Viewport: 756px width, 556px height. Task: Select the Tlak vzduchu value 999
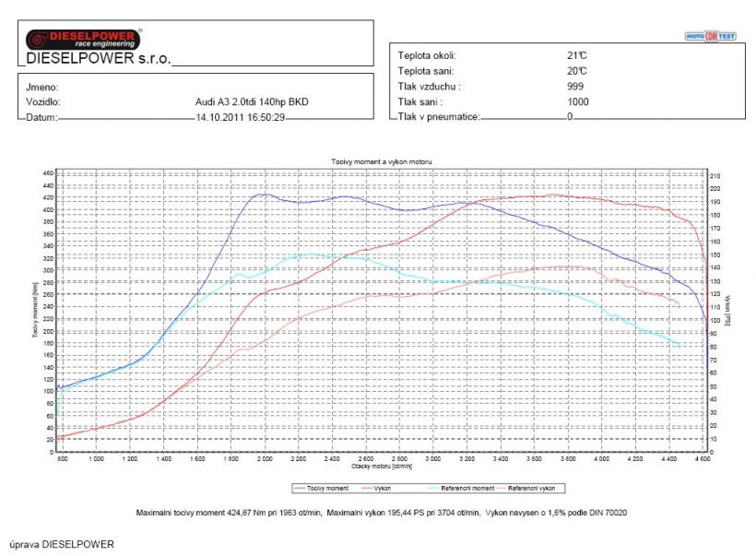[x=575, y=86]
